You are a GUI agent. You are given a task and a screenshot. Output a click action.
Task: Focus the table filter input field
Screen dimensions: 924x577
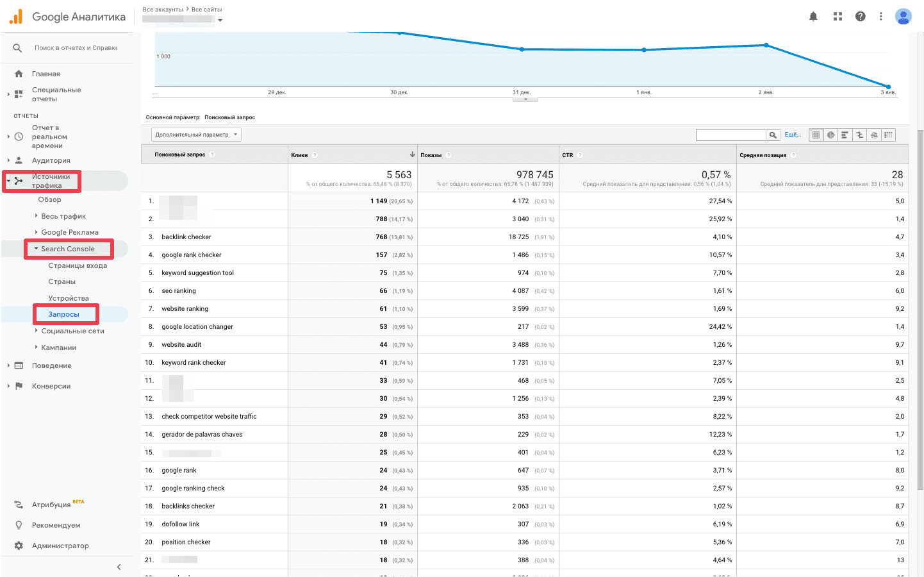(x=731, y=135)
